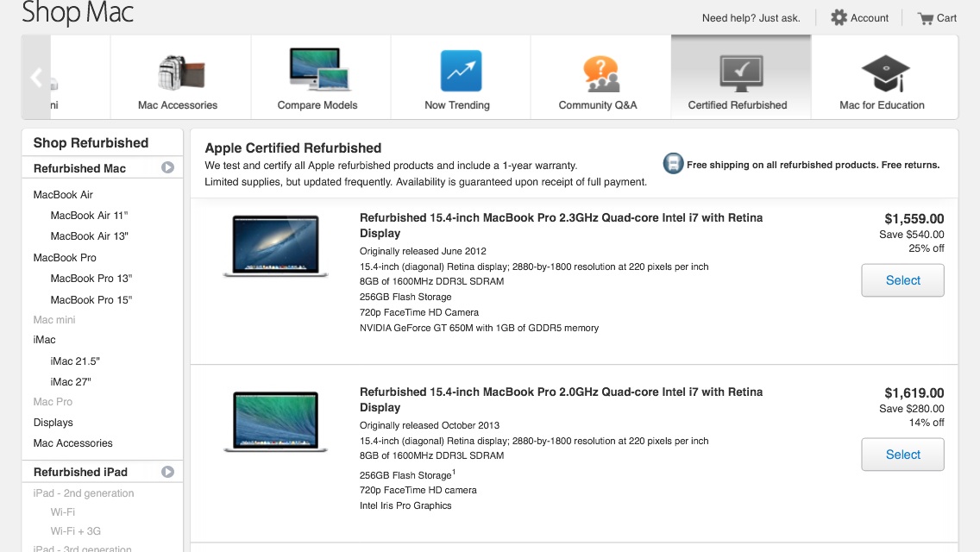
Task: Select the $1,559.00 MacBook Pro
Action: 902,280
